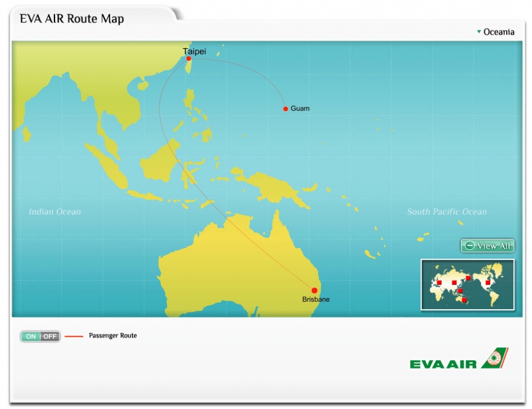Select the central Asia red square on minimap

click(454, 282)
